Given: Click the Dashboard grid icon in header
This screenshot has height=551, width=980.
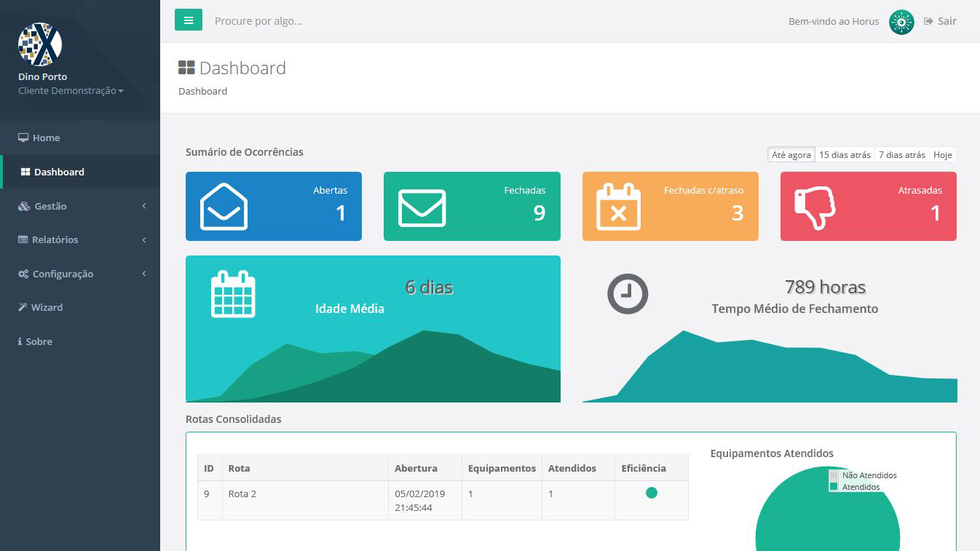Looking at the screenshot, I should (x=186, y=68).
